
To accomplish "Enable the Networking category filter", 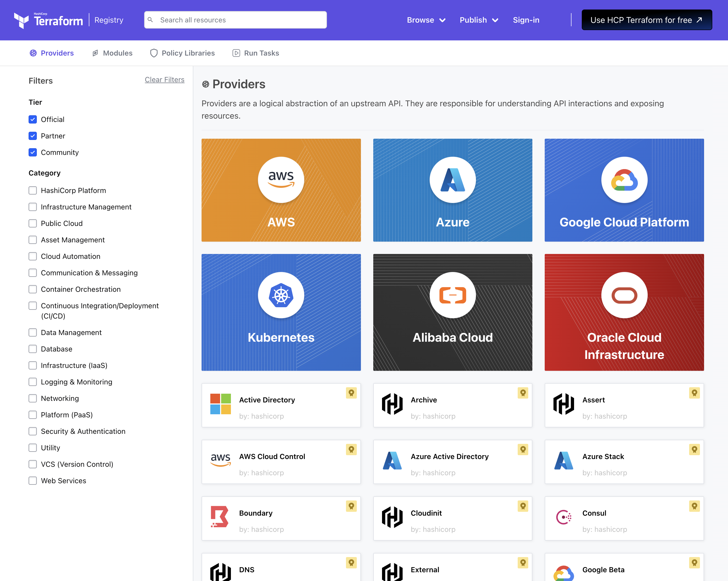I will click(33, 398).
